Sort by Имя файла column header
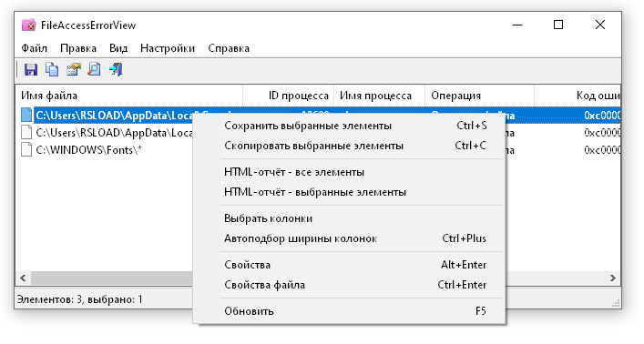This screenshot has height=344, width=644. [x=129, y=96]
